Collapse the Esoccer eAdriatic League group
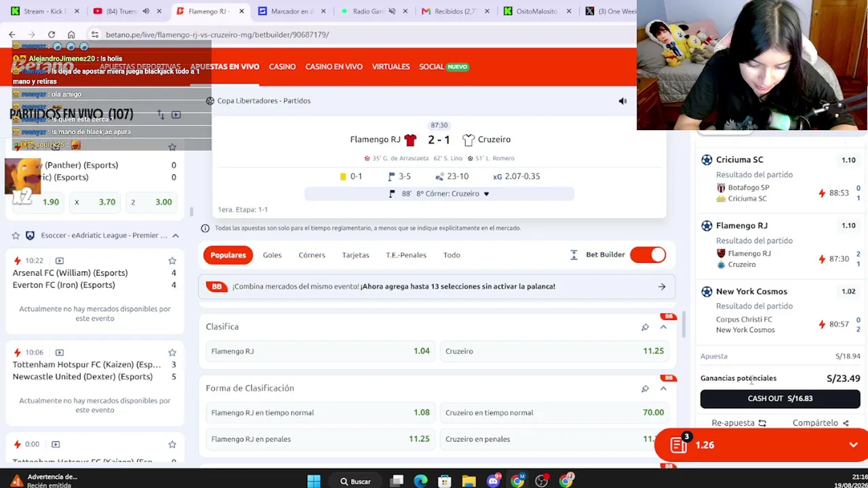This screenshot has width=868, height=488. [x=175, y=235]
